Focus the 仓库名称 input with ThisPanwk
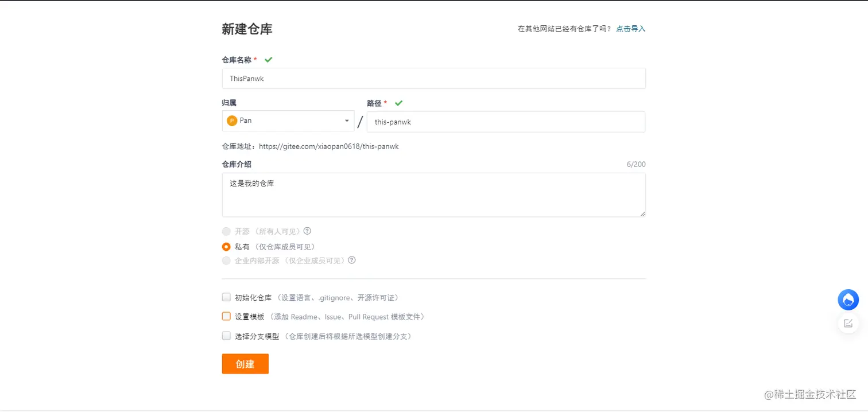Viewport: 868px width, 412px height. [434, 79]
